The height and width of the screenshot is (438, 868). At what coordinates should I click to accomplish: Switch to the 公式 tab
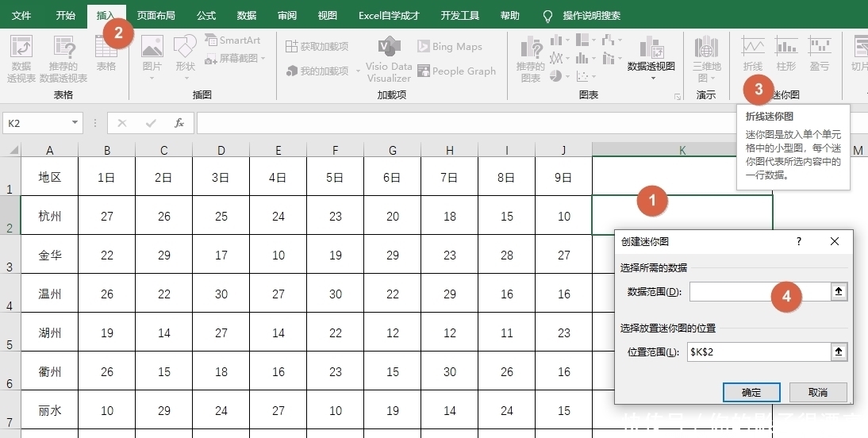pyautogui.click(x=206, y=16)
